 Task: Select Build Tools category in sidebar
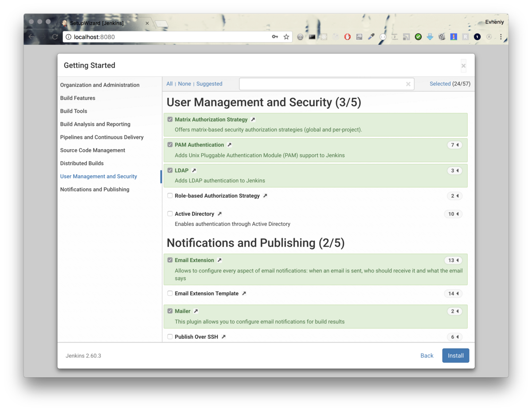tap(74, 111)
